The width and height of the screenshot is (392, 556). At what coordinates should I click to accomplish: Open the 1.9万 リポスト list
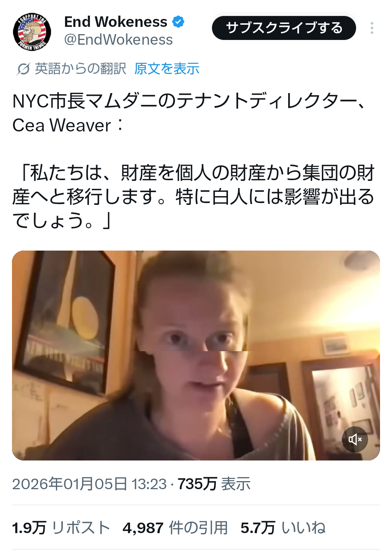pyautogui.click(x=61, y=528)
